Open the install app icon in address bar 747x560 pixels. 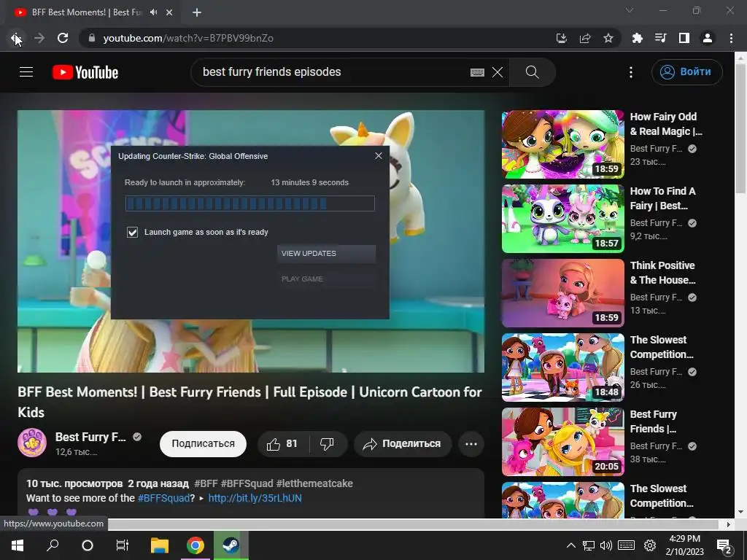[561, 38]
